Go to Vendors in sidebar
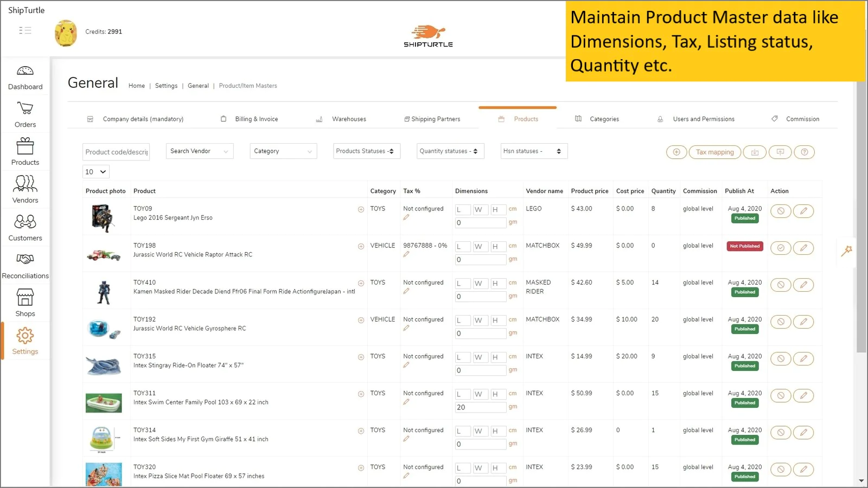 tap(25, 190)
